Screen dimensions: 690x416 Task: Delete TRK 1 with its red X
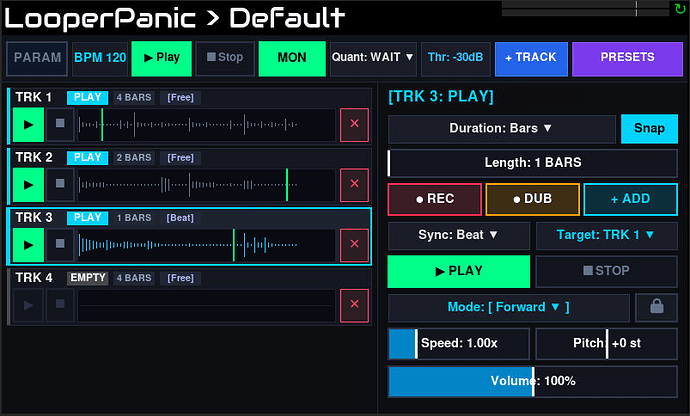(354, 125)
